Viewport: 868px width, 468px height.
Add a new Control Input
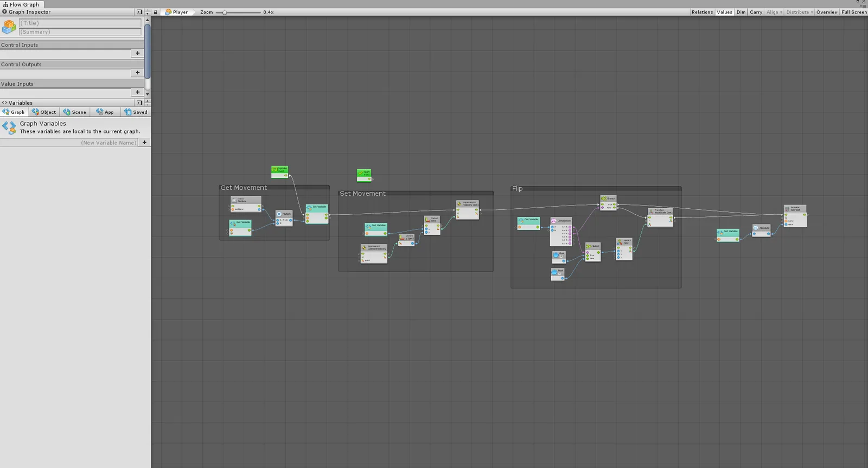point(138,53)
